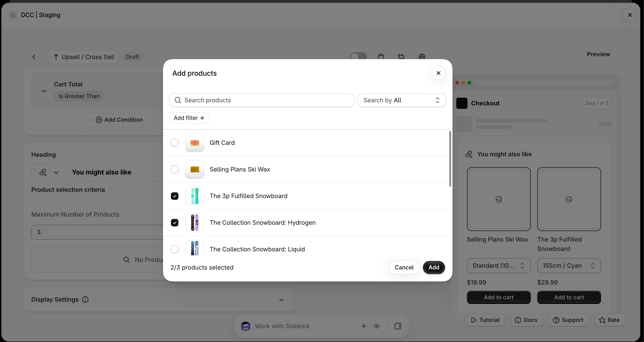Confirm with the Add button

pos(434,267)
